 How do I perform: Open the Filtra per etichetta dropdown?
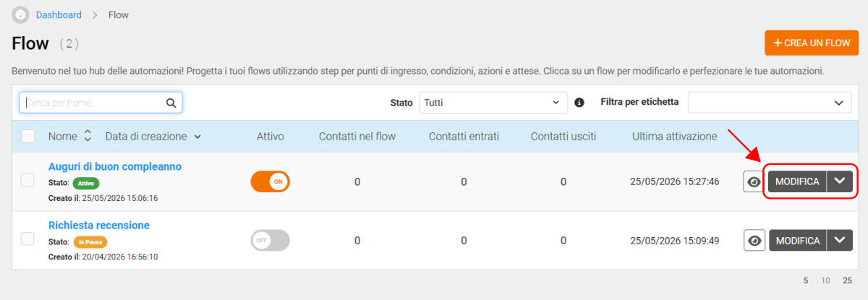point(770,103)
